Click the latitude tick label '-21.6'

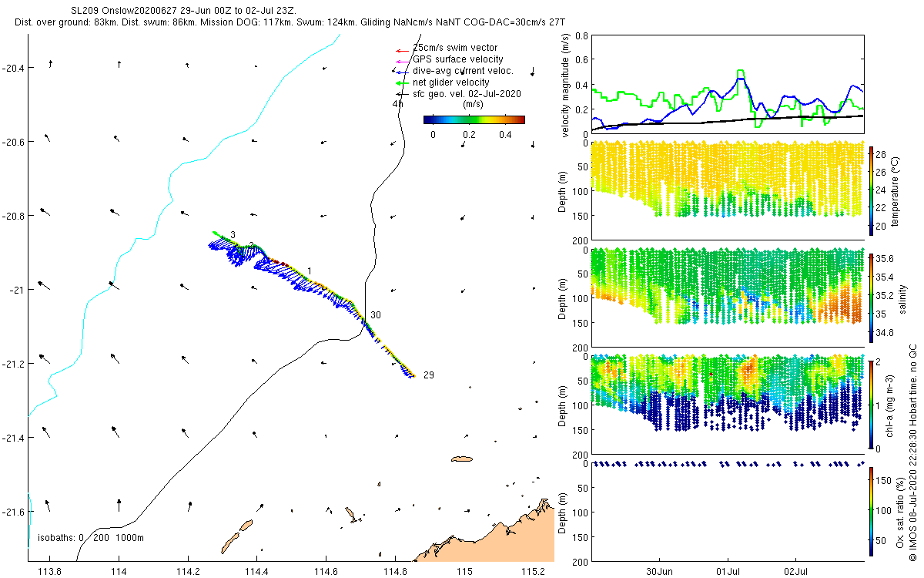[x=13, y=512]
